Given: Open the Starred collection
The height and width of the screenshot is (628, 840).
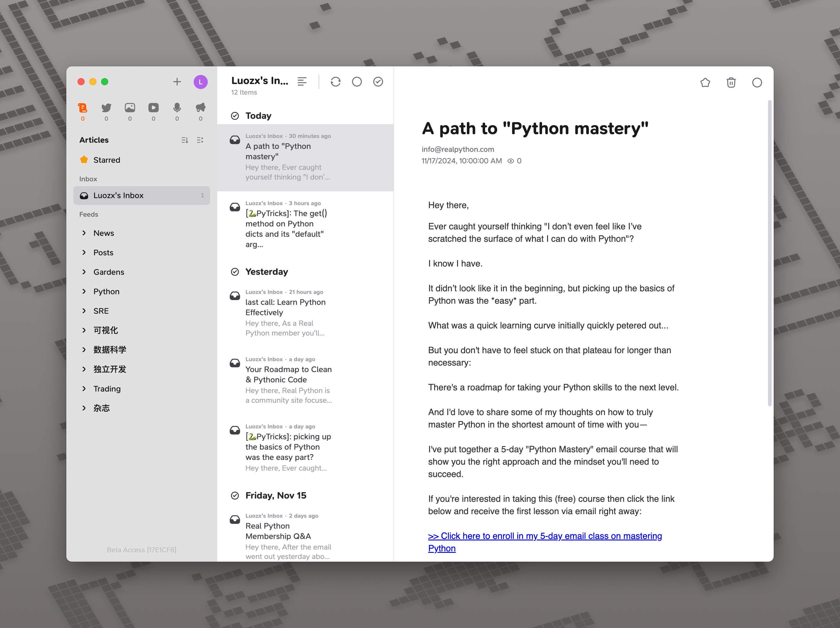Looking at the screenshot, I should [x=142, y=160].
